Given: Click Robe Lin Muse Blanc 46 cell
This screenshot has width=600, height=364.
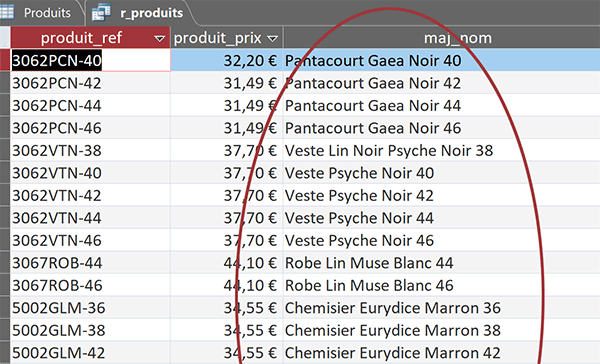Looking at the screenshot, I should pyautogui.click(x=442, y=285).
